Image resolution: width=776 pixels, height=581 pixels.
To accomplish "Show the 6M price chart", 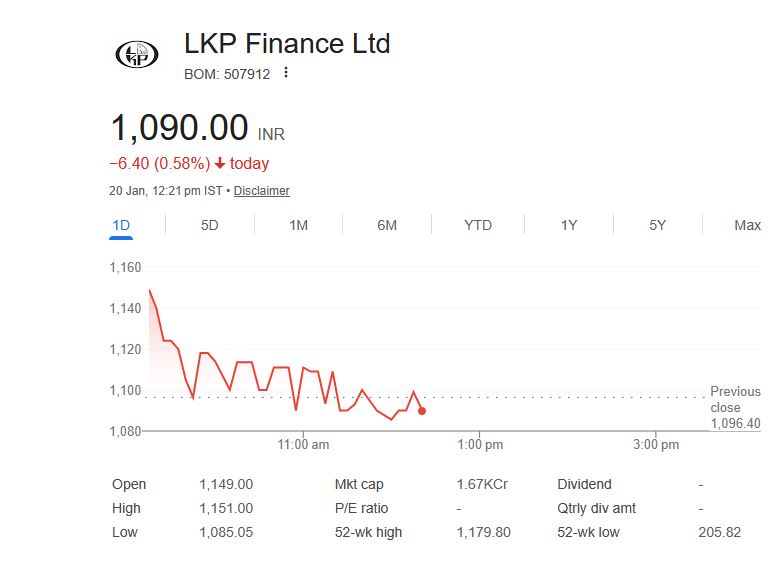I will coord(387,225).
